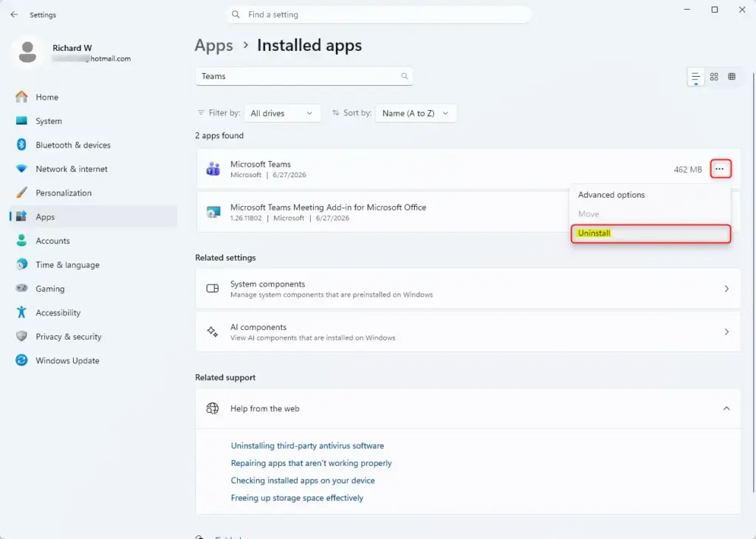Click the search icon in the Teams field
Image resolution: width=756 pixels, height=539 pixels.
(404, 76)
